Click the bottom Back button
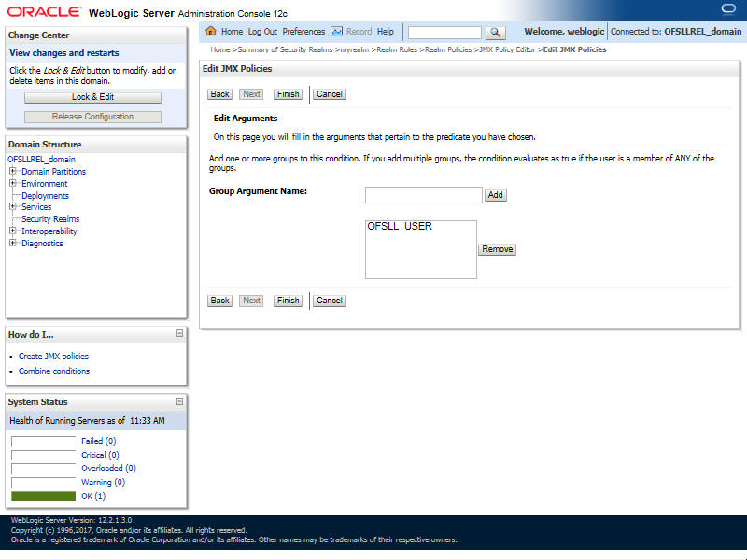Screen dimensions: 747x560 pyautogui.click(x=219, y=301)
